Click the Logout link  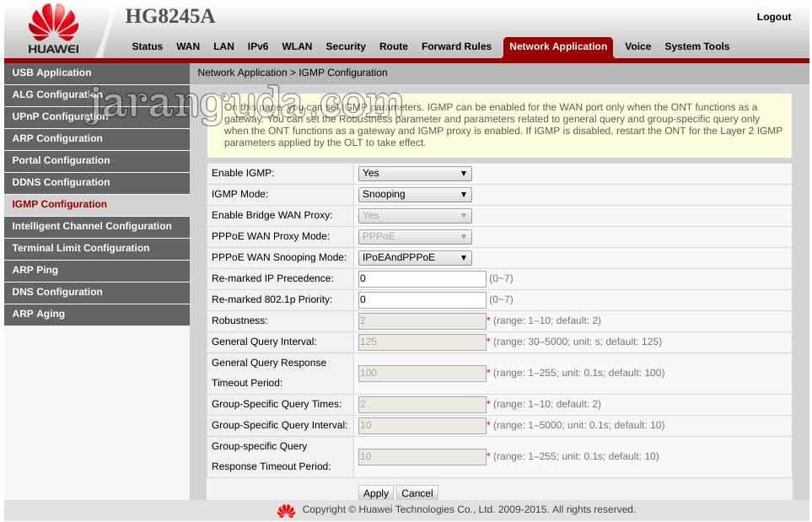pos(774,17)
